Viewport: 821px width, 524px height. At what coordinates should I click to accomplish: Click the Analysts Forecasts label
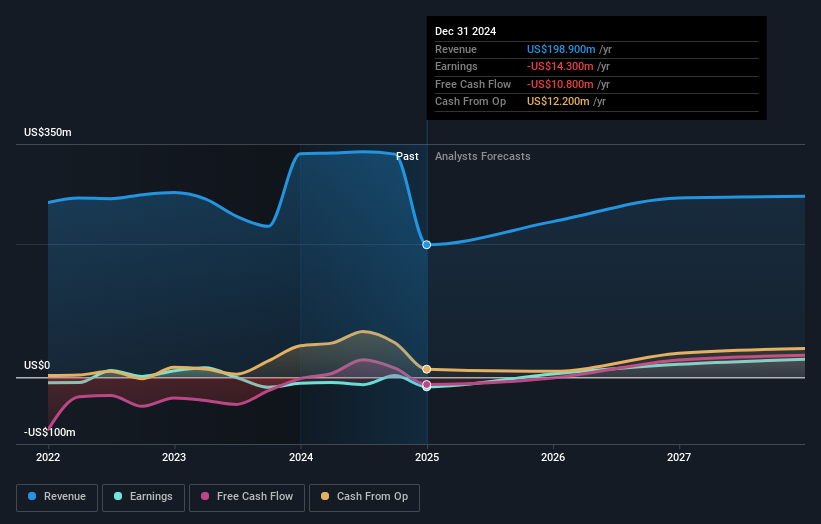tap(483, 157)
